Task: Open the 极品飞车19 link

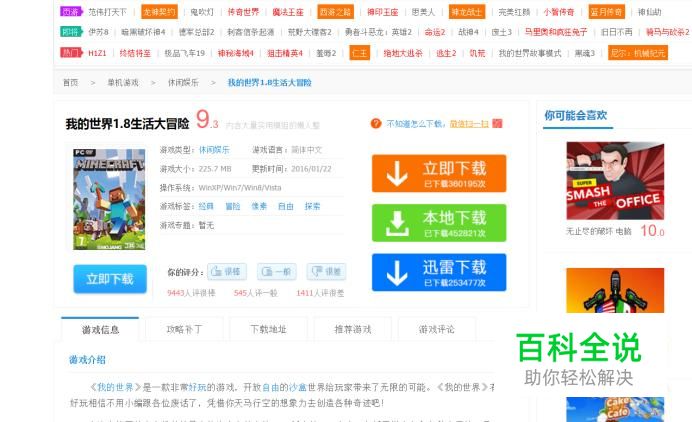Action: pyautogui.click(x=184, y=53)
